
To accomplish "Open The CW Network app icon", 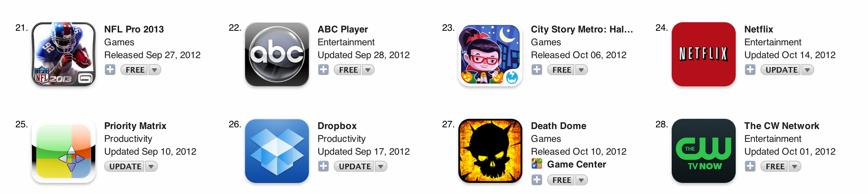I will [x=704, y=151].
